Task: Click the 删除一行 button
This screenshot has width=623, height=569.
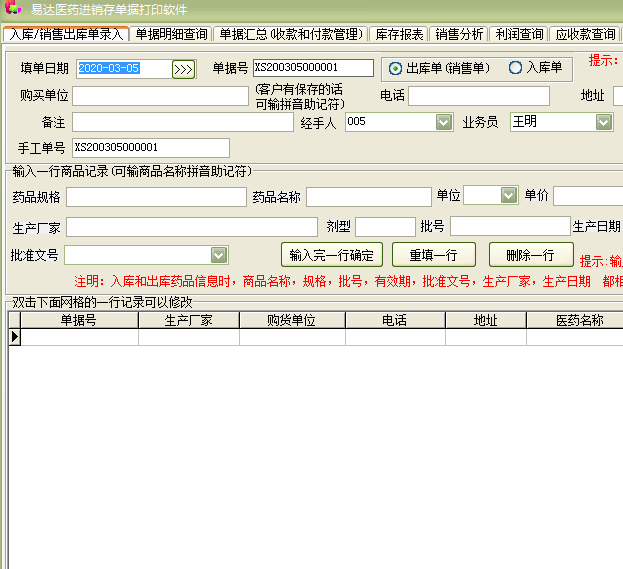Action: (531, 255)
